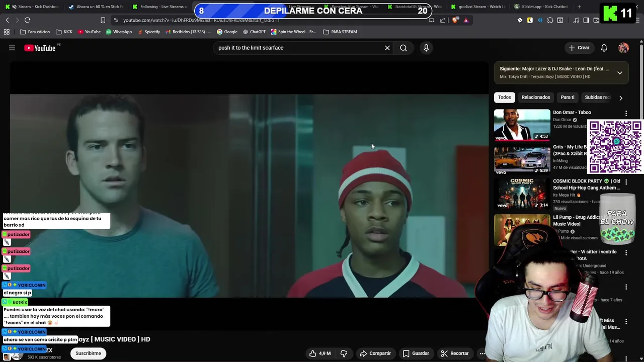Viewport: 644px width, 362px height.
Task: Open the 'Para edicion' bookmarks folder
Action: [x=35, y=32]
